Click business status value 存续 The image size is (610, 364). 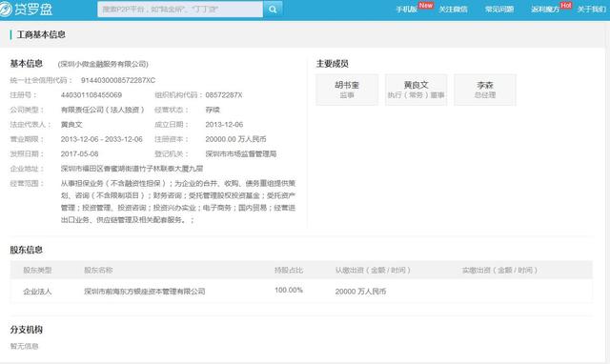[x=213, y=110]
